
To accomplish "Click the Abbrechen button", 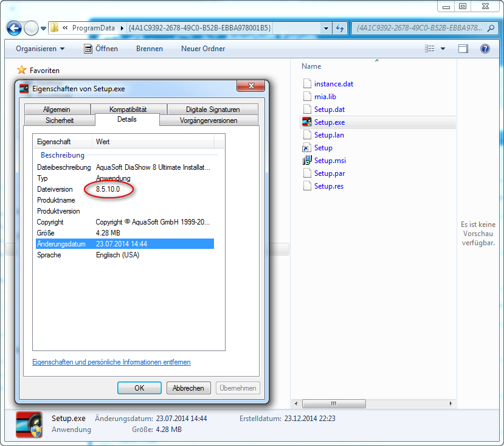I will pyautogui.click(x=188, y=388).
